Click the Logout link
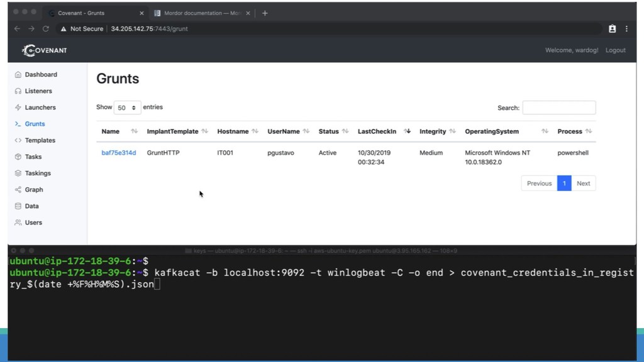 [x=615, y=50]
